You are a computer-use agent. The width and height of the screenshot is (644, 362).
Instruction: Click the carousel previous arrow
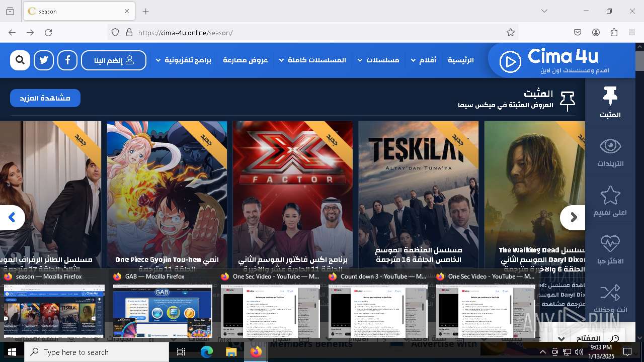[12, 218]
